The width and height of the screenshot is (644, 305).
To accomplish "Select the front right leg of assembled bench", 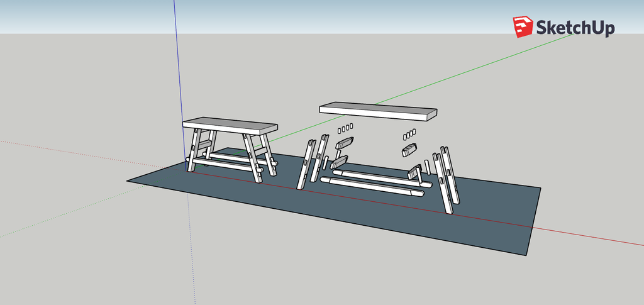I will click(253, 158).
